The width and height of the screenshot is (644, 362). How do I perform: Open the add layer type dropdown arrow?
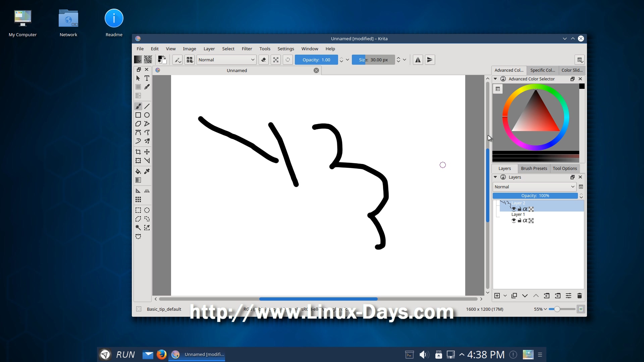point(505,296)
